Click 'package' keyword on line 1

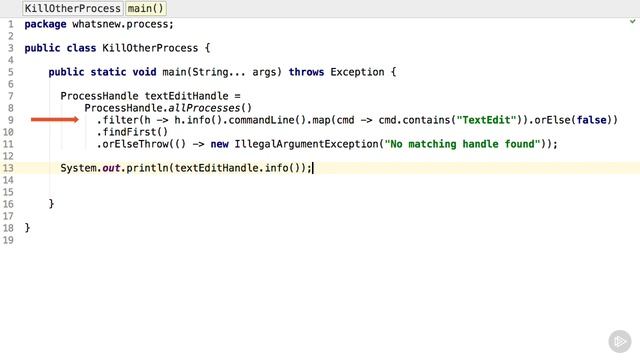45,24
